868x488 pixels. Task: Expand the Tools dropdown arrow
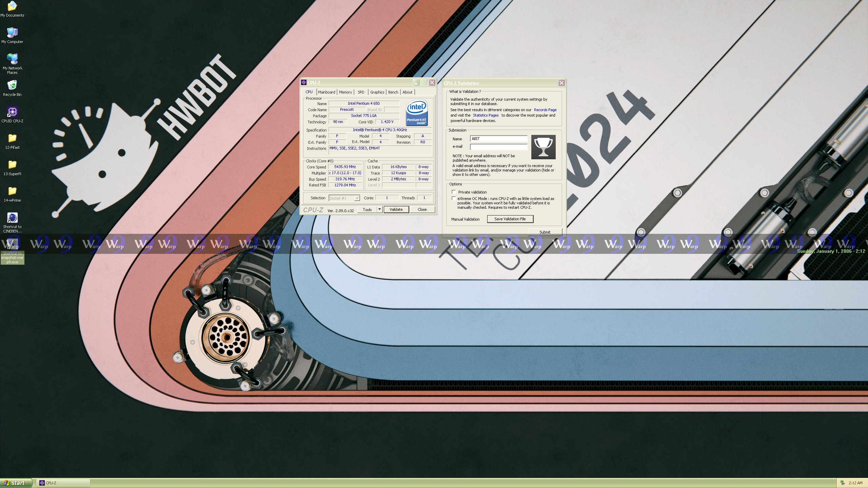[379, 209]
